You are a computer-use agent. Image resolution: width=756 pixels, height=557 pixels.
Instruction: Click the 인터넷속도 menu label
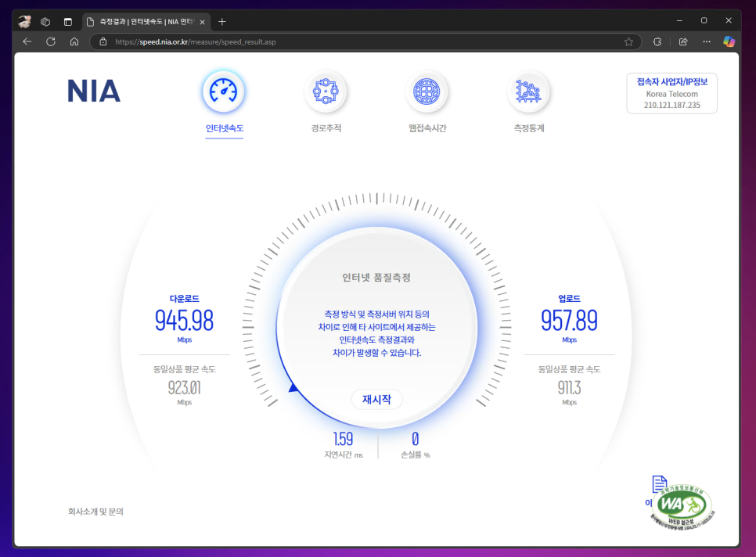[x=224, y=128]
